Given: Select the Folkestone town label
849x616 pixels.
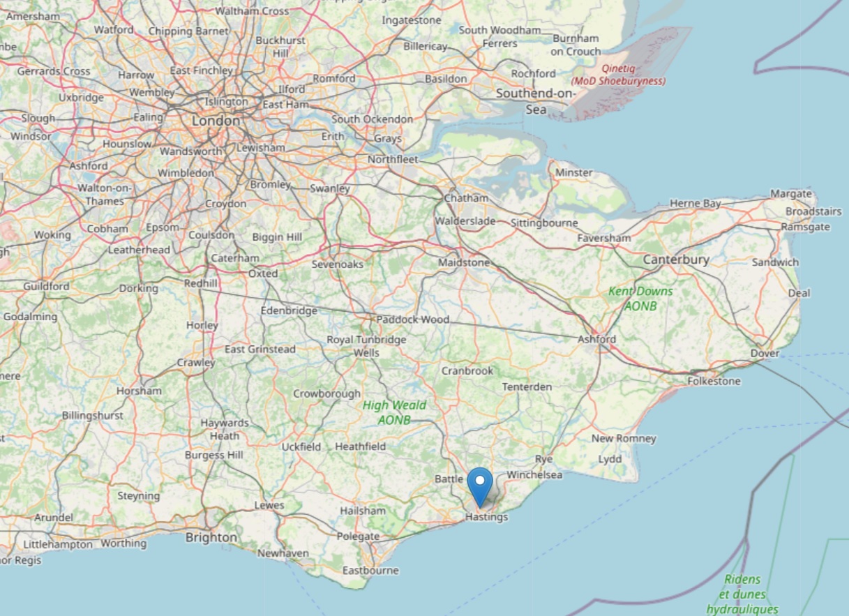Looking at the screenshot, I should 714,381.
